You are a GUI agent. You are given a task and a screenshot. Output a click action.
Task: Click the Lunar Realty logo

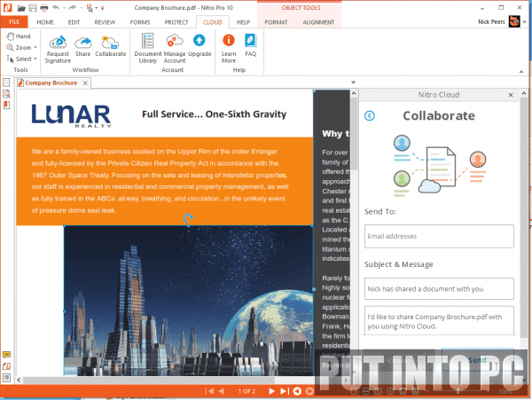coord(71,115)
